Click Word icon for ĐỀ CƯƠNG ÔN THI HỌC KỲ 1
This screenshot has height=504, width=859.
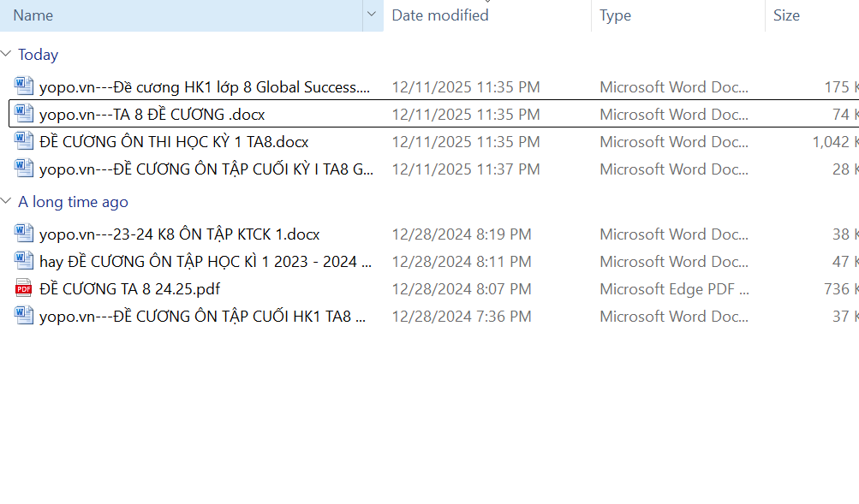[x=24, y=141]
